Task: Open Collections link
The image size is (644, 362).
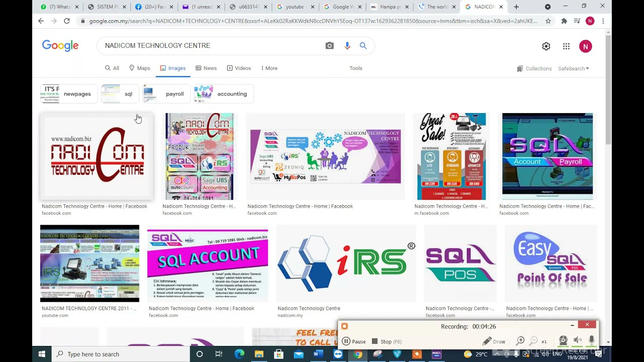Action: tap(534, 68)
